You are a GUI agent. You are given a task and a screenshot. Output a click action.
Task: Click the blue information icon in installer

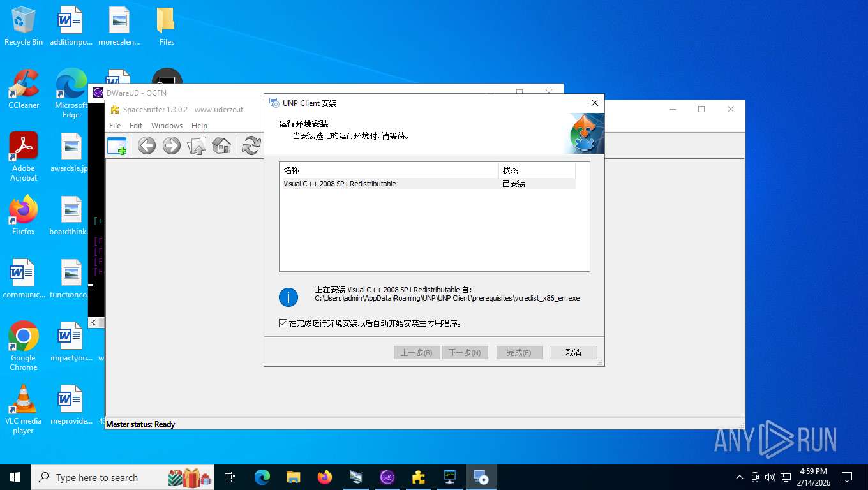[288, 297]
